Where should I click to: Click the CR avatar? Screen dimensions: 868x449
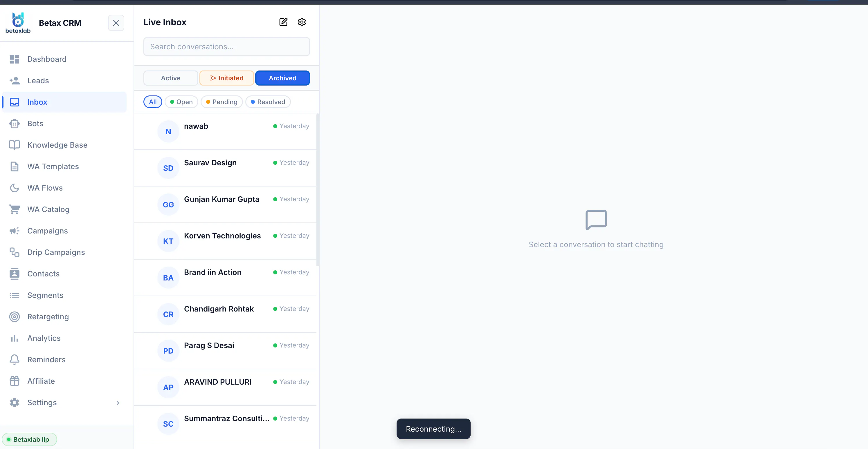[x=168, y=314]
